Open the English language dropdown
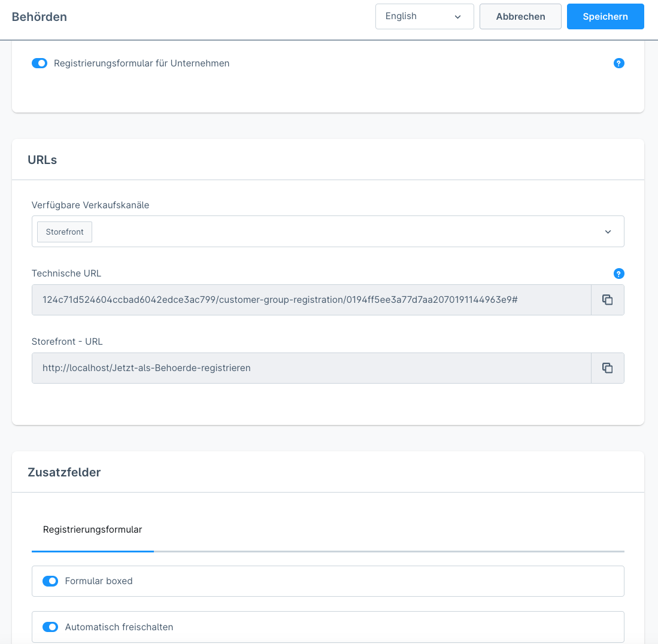The width and height of the screenshot is (658, 644). pyautogui.click(x=424, y=17)
